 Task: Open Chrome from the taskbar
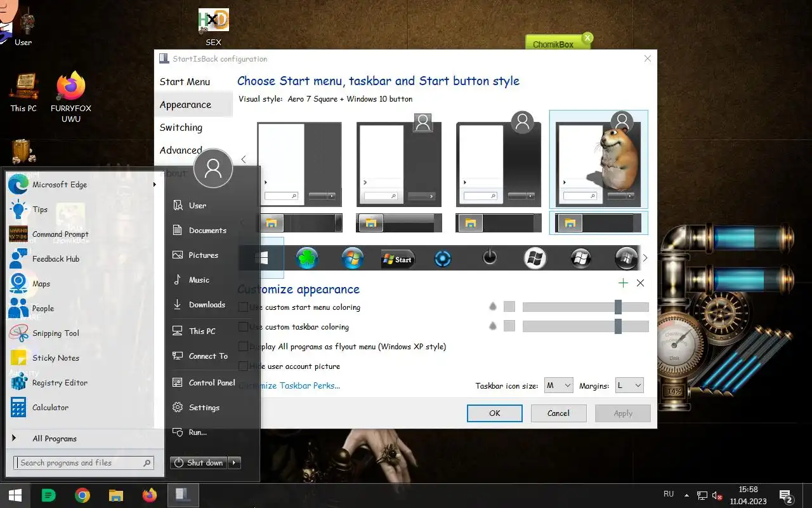(82, 495)
